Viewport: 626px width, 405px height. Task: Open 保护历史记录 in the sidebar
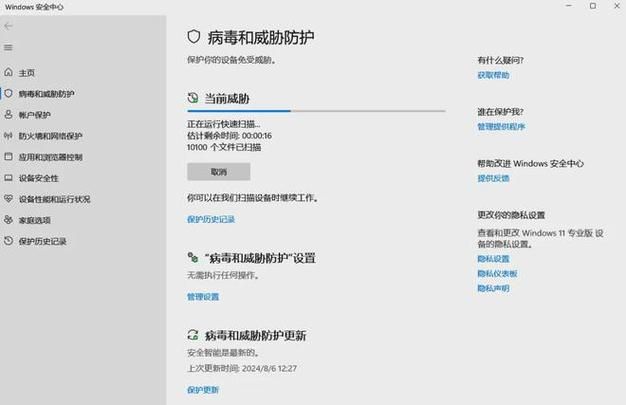point(42,241)
